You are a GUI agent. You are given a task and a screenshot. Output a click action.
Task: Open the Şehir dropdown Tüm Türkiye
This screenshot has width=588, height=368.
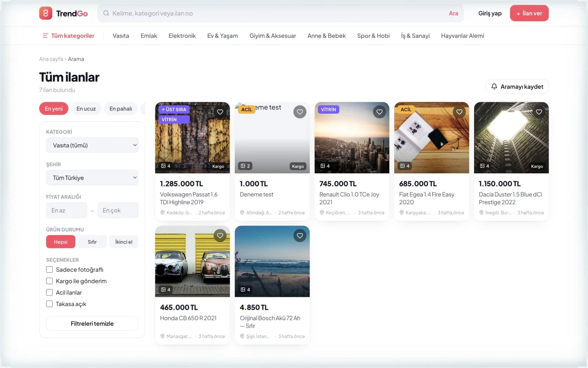92,178
